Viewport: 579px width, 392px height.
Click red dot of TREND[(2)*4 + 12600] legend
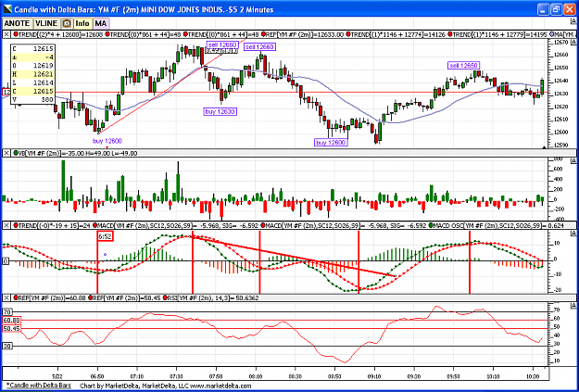tap(16, 34)
